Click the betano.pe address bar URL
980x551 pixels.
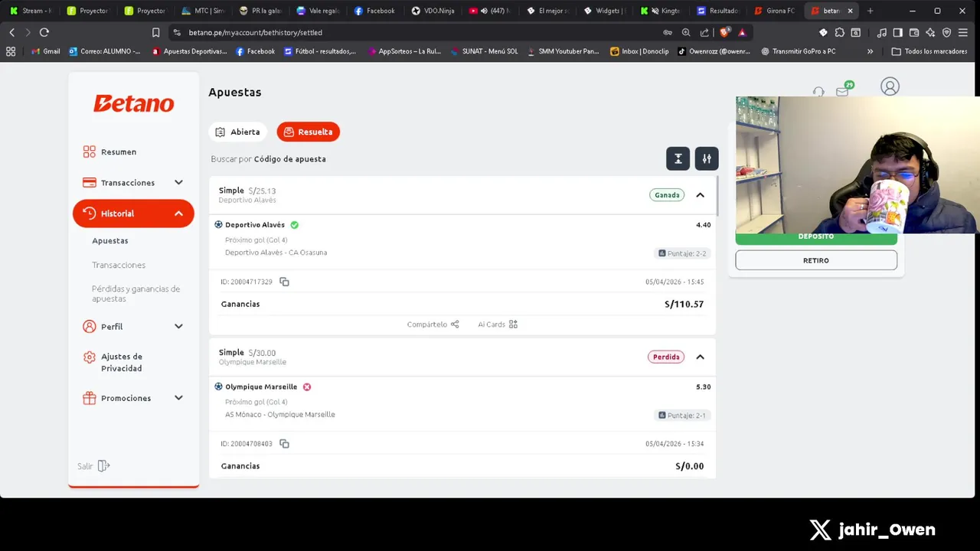256,33
